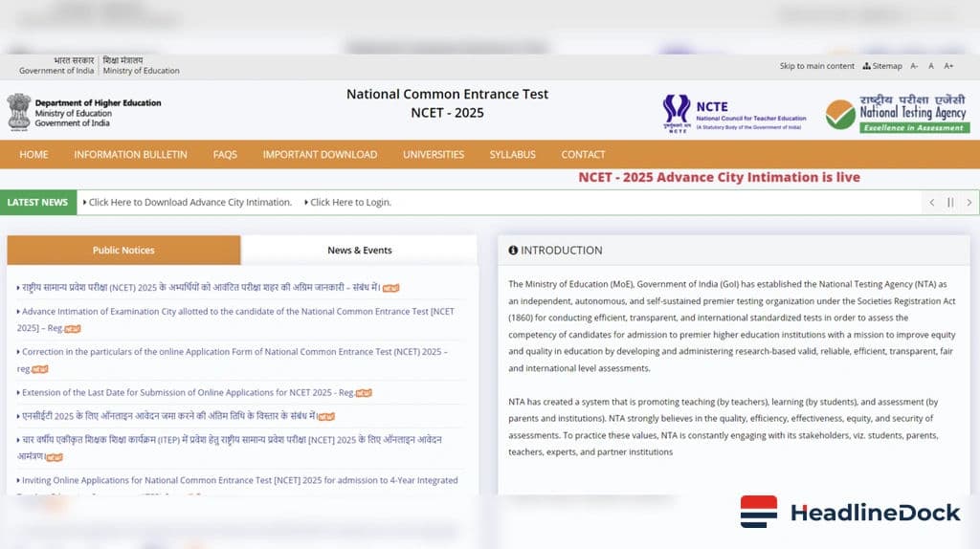The width and height of the screenshot is (980, 549).
Task: Switch to the News & Events tab
Action: [x=360, y=250]
